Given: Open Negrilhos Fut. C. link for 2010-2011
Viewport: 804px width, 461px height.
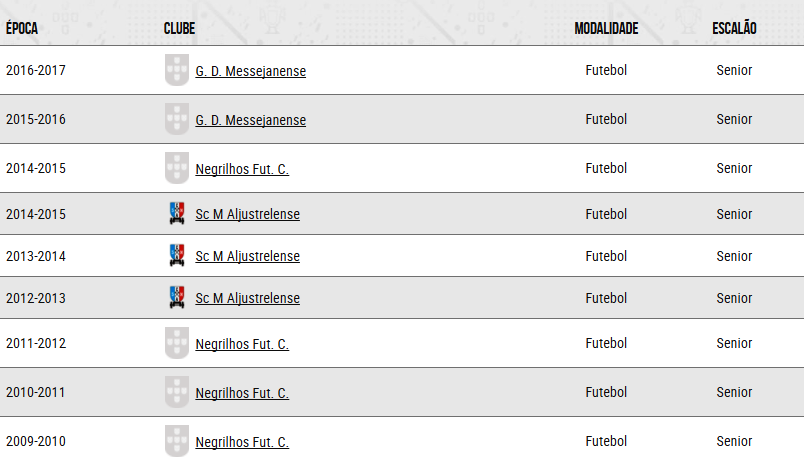Looking at the screenshot, I should 242,393.
